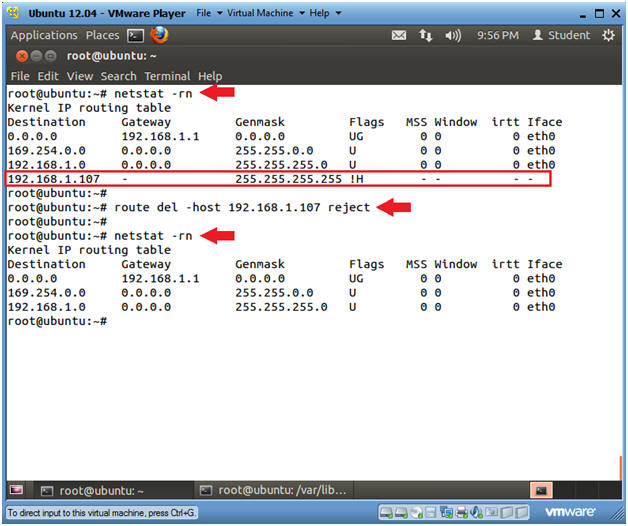Open the terminal View menu
The height and width of the screenshot is (526, 628).
pyautogui.click(x=80, y=76)
